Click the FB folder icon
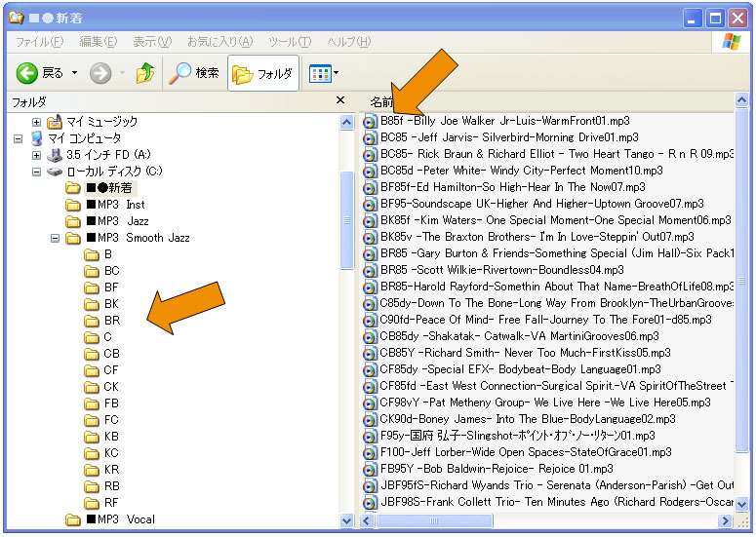 tap(92, 403)
